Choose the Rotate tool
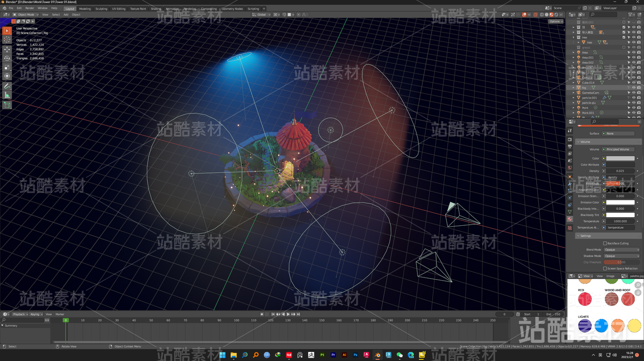 coord(7,58)
